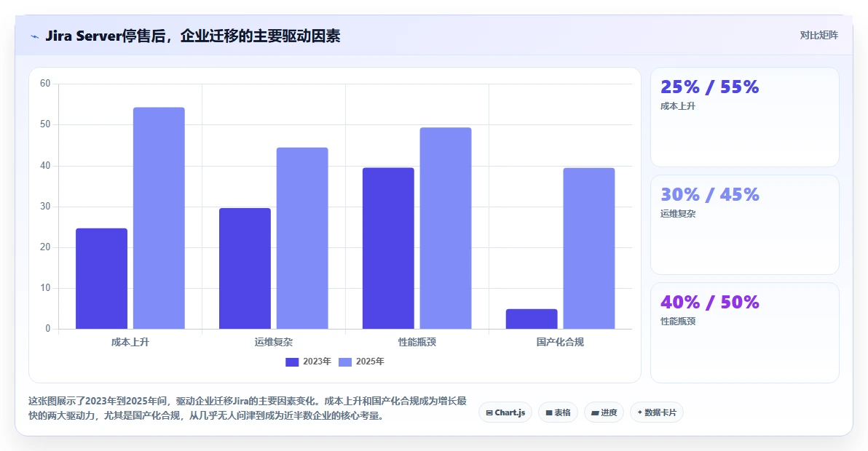The width and height of the screenshot is (868, 451).
Task: Click the 对比矩阵 label in the header
Action: (818, 36)
